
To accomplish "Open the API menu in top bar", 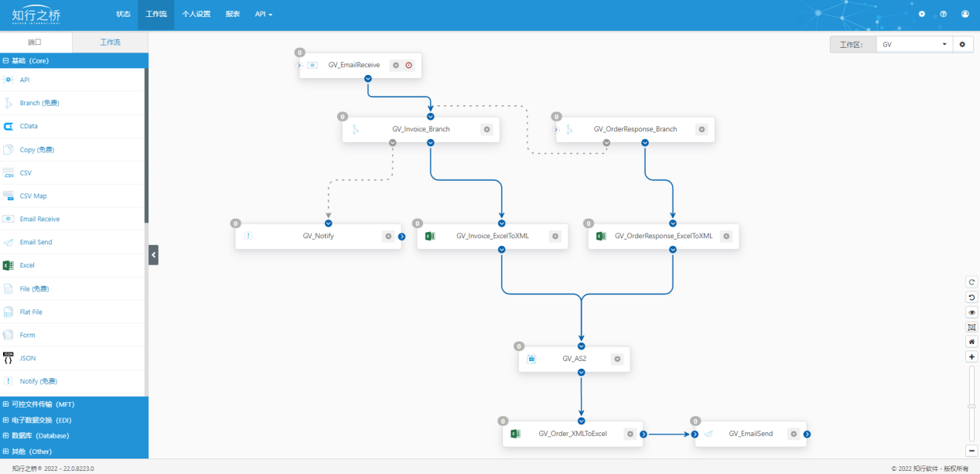I will (264, 14).
